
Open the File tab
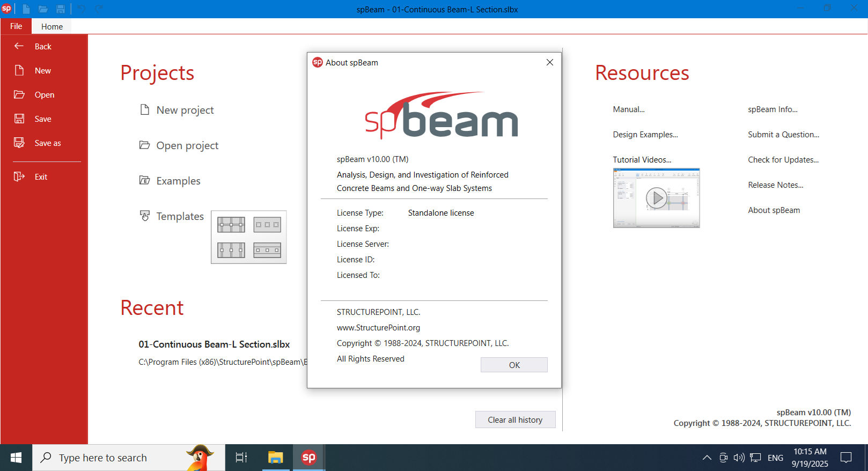[16, 26]
